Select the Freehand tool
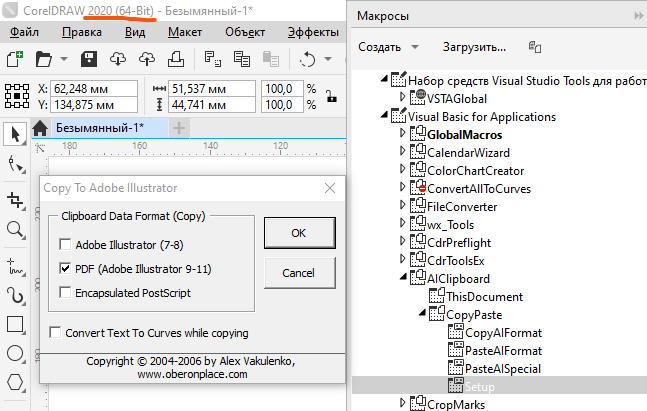Image resolution: width=647 pixels, height=411 pixels. coord(16,267)
